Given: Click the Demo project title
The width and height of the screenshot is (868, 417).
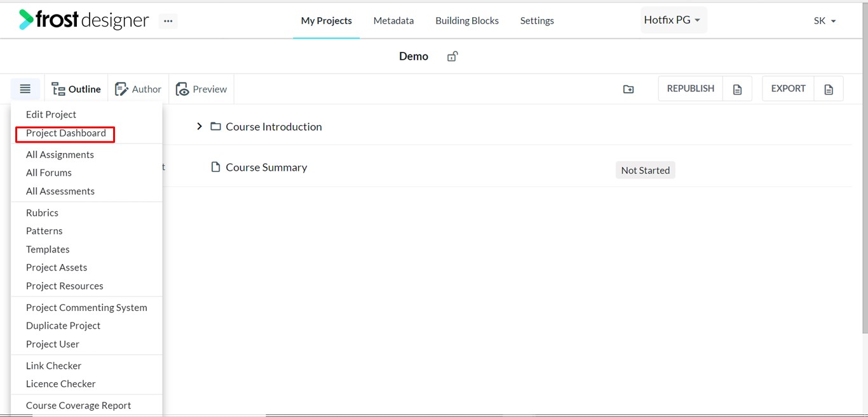Looking at the screenshot, I should [x=414, y=56].
